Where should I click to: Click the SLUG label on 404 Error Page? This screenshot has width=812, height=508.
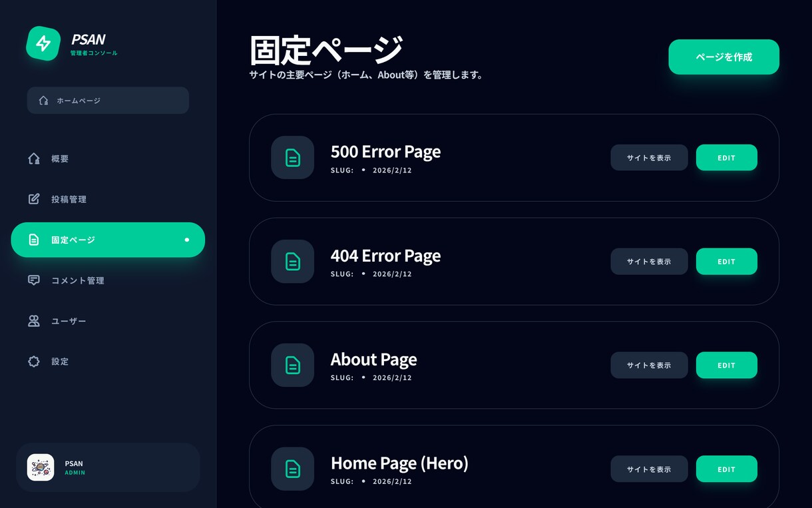point(342,274)
